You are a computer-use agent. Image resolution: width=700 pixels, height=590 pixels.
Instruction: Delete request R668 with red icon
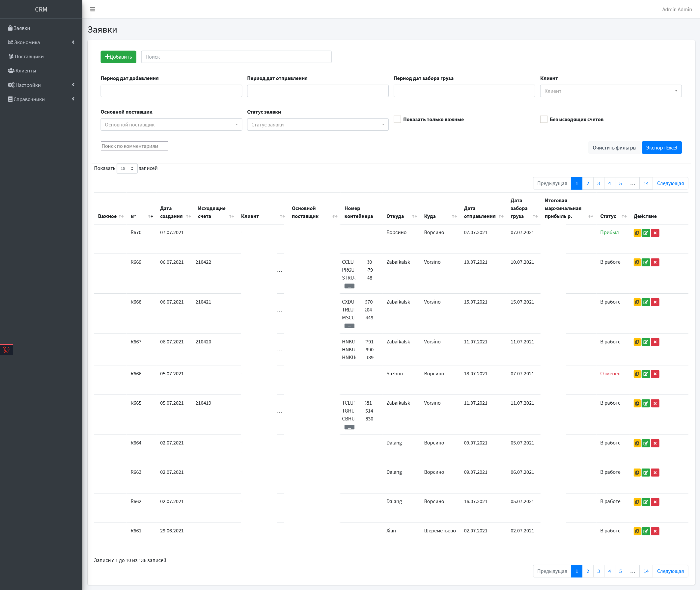coord(655,302)
